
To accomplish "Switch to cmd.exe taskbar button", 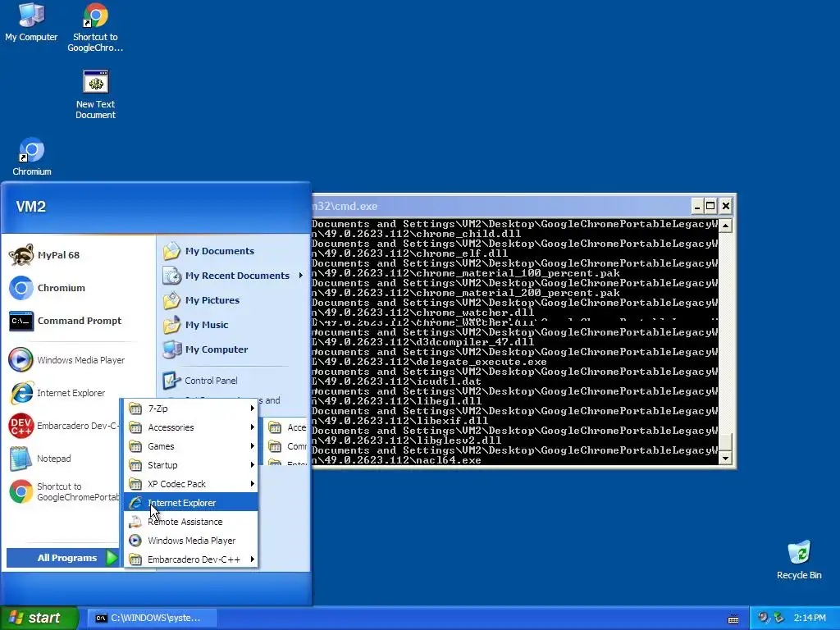I will click(x=152, y=618).
